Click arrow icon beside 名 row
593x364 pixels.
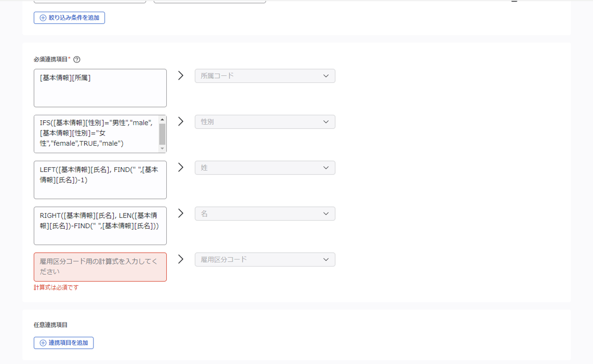[x=181, y=213]
